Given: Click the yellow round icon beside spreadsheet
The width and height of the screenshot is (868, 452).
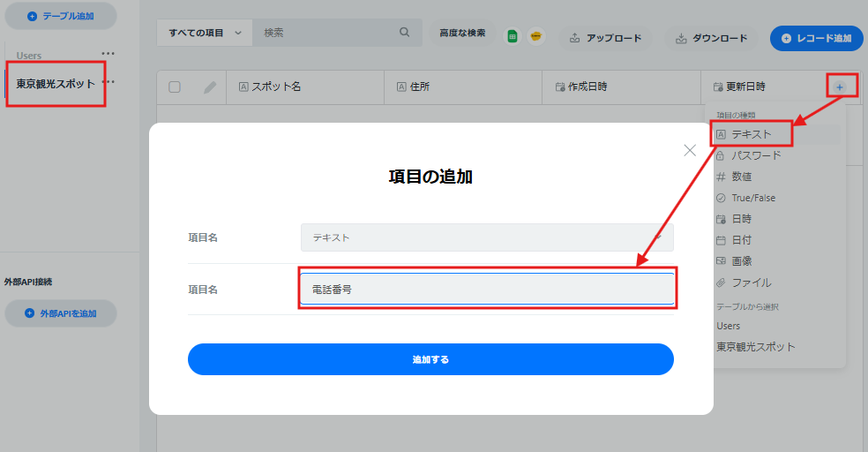Looking at the screenshot, I should point(535,36).
